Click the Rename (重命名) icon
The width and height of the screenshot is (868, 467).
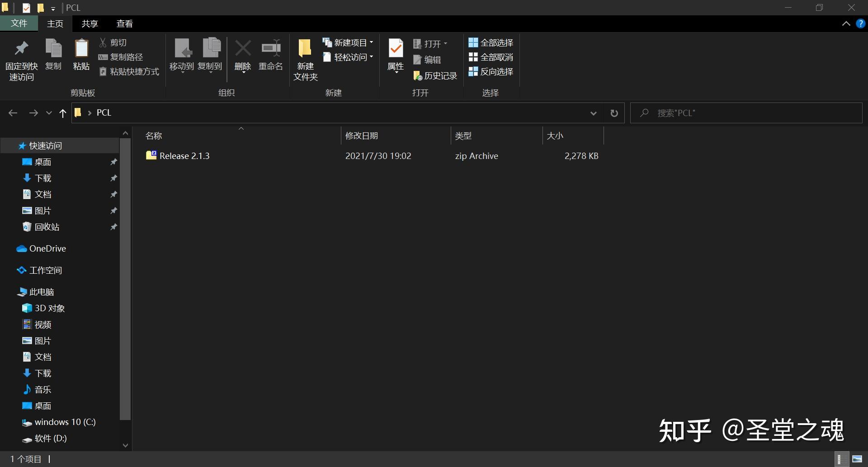click(x=271, y=49)
